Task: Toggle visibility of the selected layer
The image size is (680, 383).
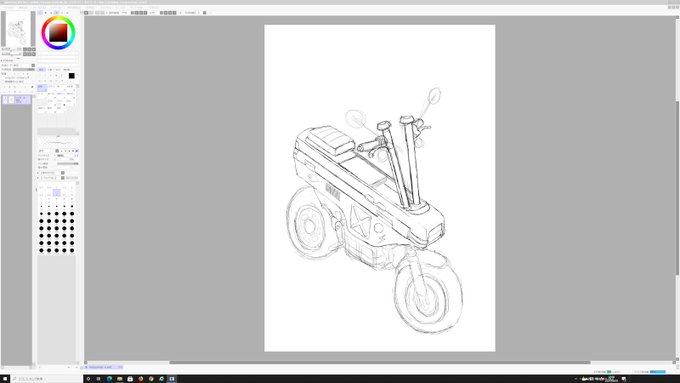Action: click(x=5, y=99)
